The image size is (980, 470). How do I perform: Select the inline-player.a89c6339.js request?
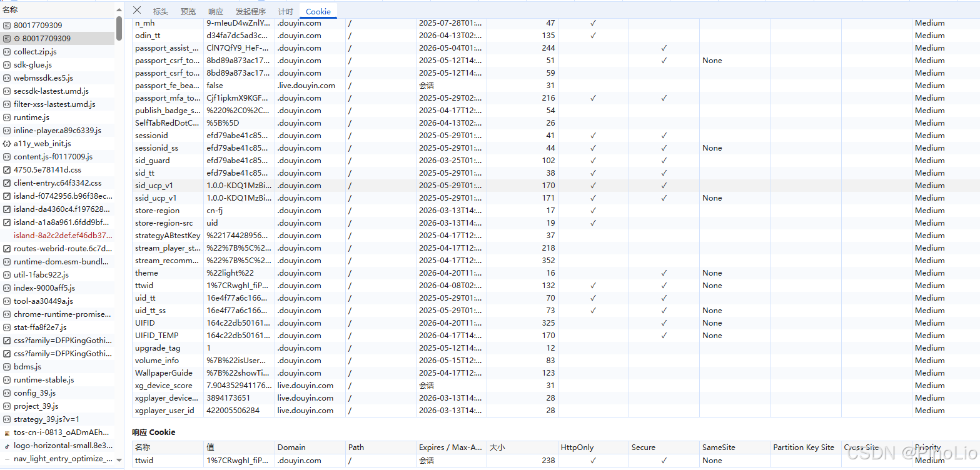point(58,131)
